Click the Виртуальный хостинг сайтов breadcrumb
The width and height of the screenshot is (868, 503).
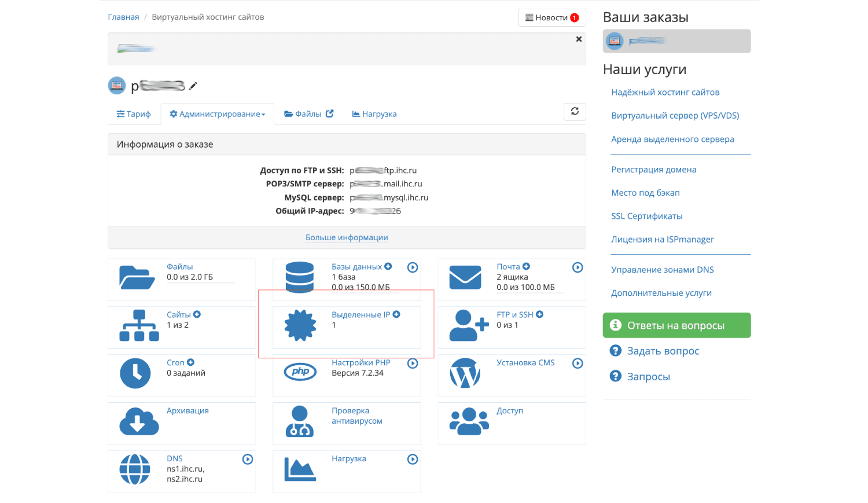point(208,17)
